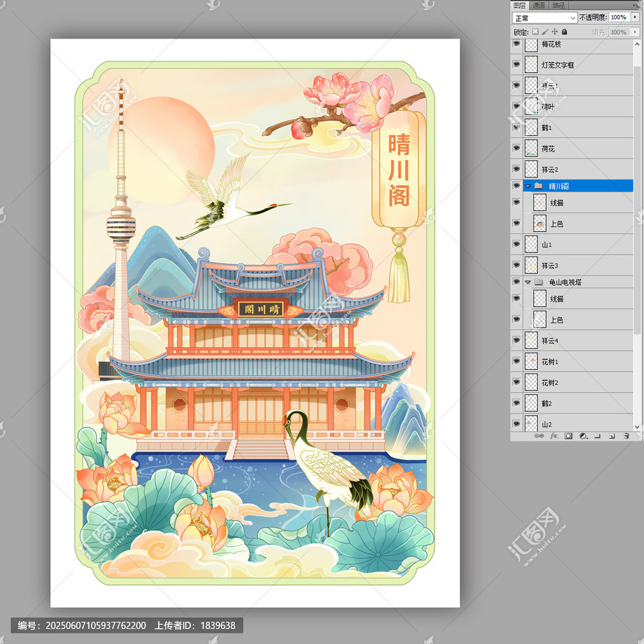
Task: Create a new group with the folder icon
Action: tap(597, 436)
